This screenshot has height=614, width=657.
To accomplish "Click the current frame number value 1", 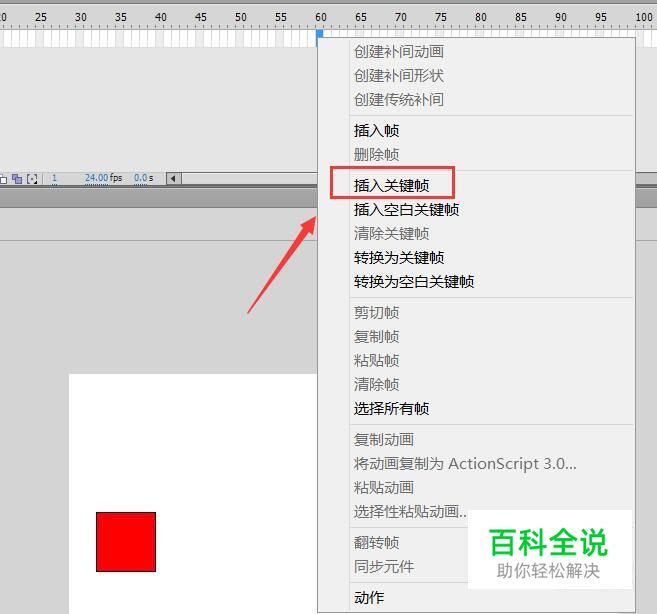I will coord(54,179).
